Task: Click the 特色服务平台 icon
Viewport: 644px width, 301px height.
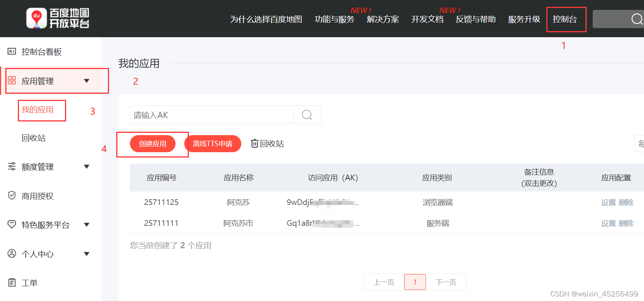Action: click(12, 224)
